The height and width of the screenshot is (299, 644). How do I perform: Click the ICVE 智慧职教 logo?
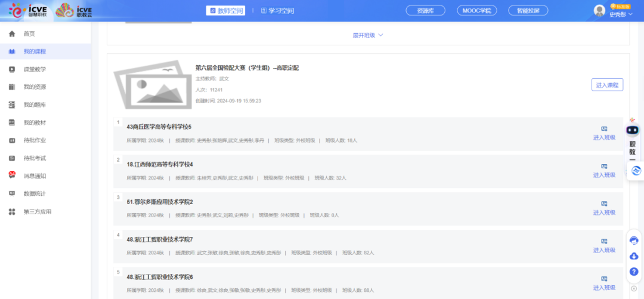tap(29, 11)
